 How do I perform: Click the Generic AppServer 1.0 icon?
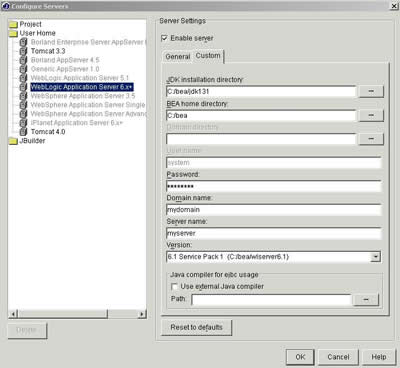(x=23, y=69)
